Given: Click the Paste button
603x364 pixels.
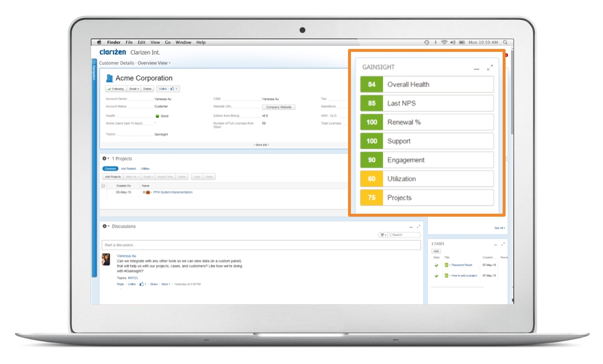Looking at the screenshot, I should pyautogui.click(x=209, y=177).
